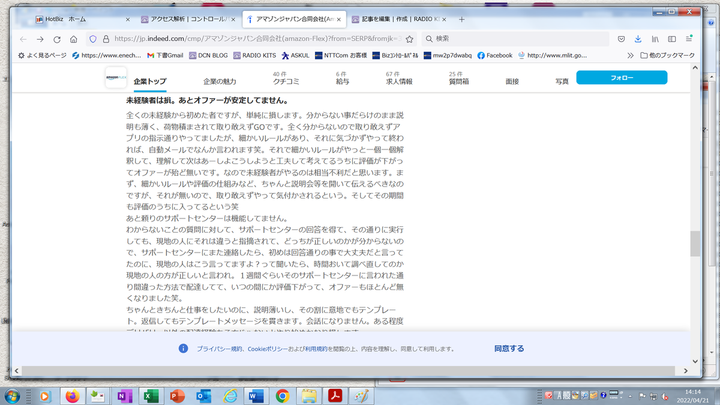Click 同意する on the cookie banner
The image size is (720, 405).
509,349
